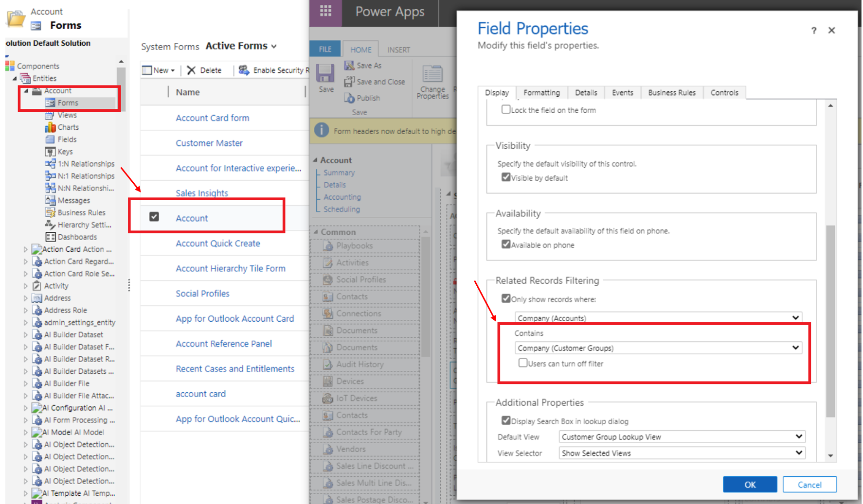The width and height of the screenshot is (863, 504).
Task: Open the Default View dropdown
Action: click(682, 436)
